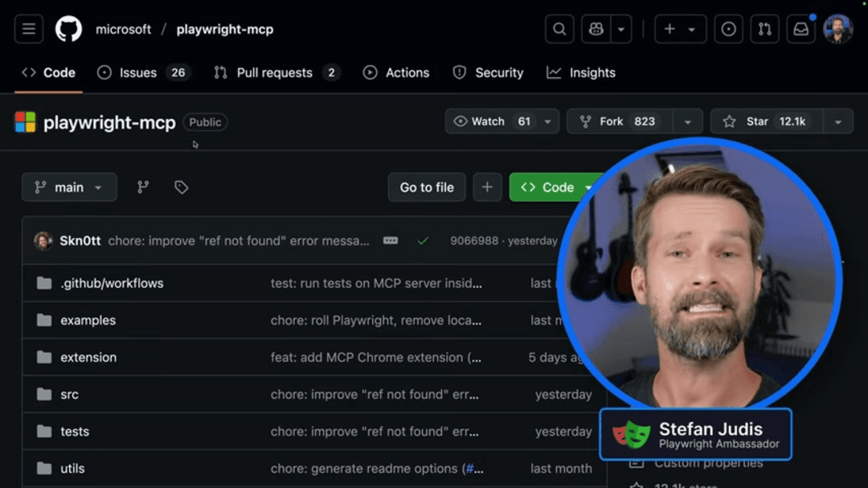This screenshot has height=488, width=868.
Task: Open your profile avatar menu
Action: point(838,28)
